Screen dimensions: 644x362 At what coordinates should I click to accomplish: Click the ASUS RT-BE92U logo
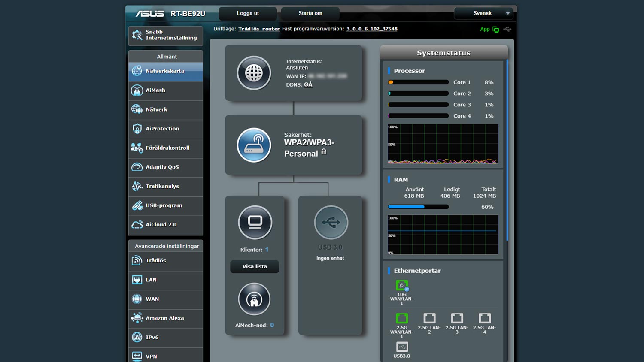tap(170, 14)
